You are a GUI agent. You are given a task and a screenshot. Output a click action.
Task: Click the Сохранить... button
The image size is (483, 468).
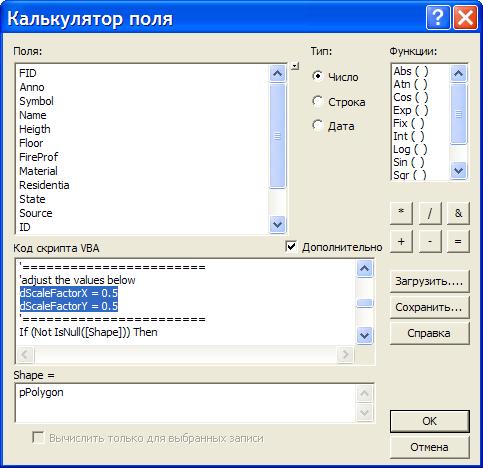point(430,307)
